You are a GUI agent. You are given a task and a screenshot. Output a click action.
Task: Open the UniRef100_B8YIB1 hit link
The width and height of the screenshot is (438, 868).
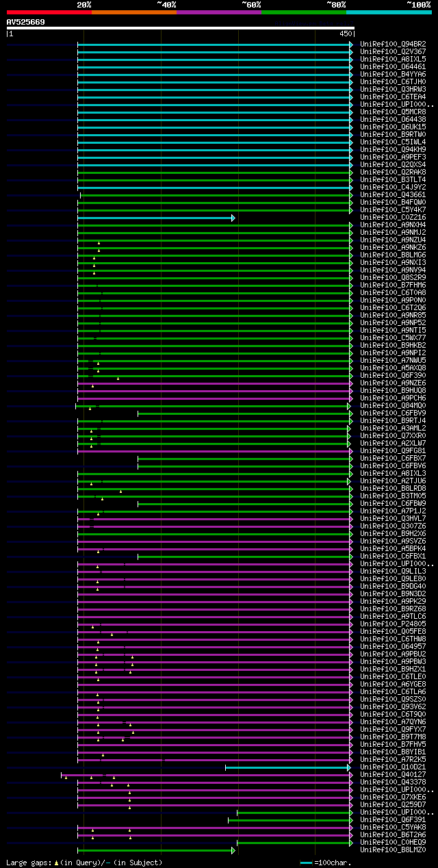coord(393,752)
